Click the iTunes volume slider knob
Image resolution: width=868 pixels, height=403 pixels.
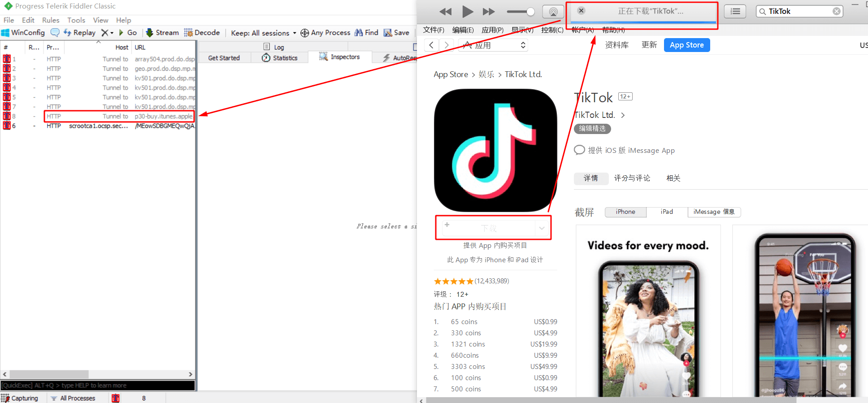pyautogui.click(x=530, y=12)
